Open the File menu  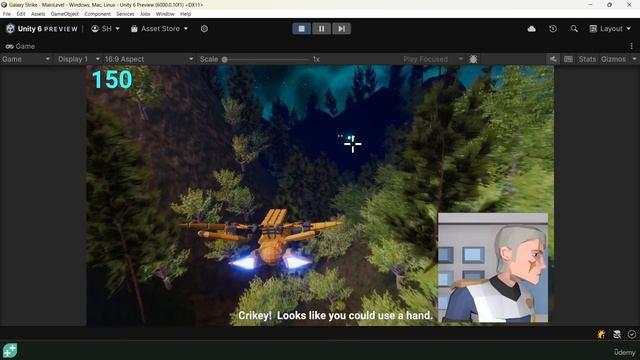7,14
